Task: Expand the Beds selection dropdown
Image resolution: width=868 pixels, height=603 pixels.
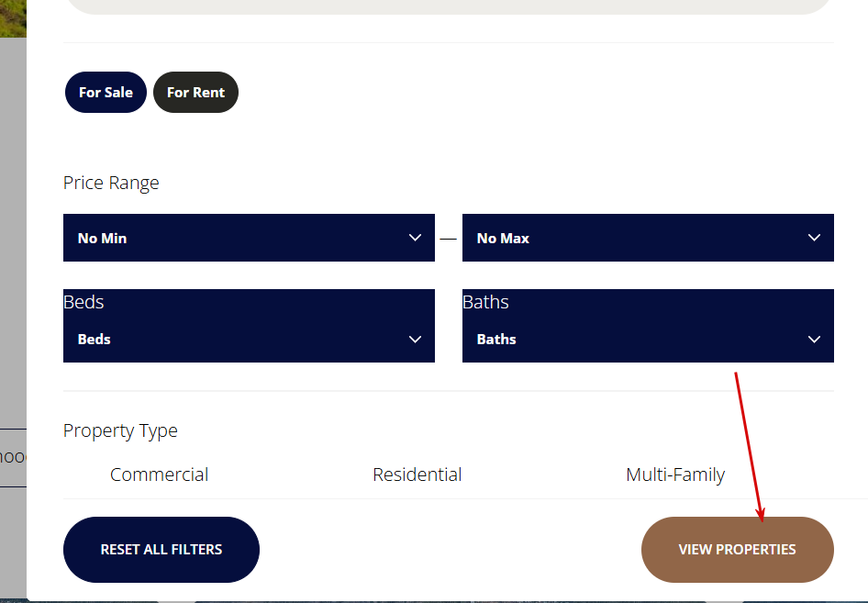Action: [x=229, y=340]
